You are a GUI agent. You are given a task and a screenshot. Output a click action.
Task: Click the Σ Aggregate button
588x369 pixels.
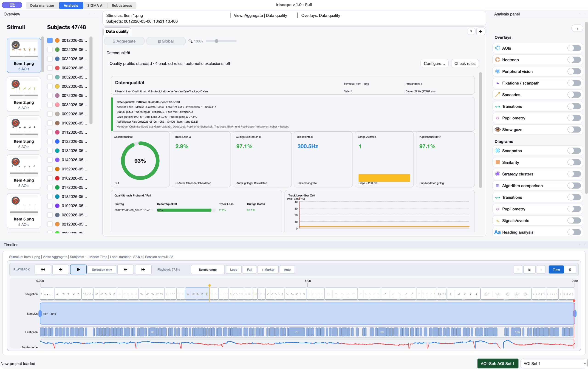coord(124,41)
